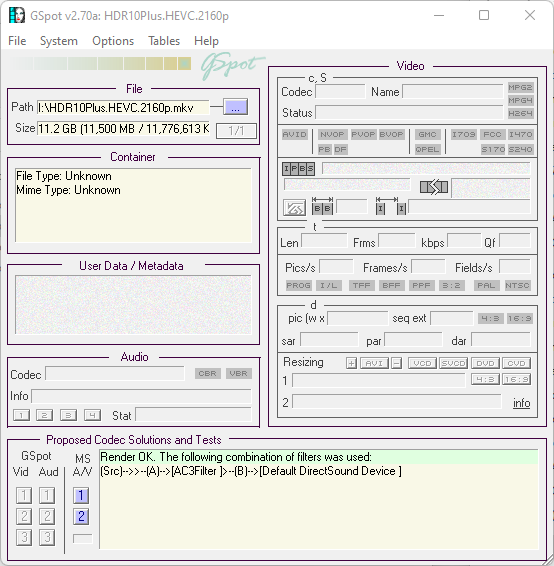
Task: Click the Resizing minus button
Action: click(396, 363)
